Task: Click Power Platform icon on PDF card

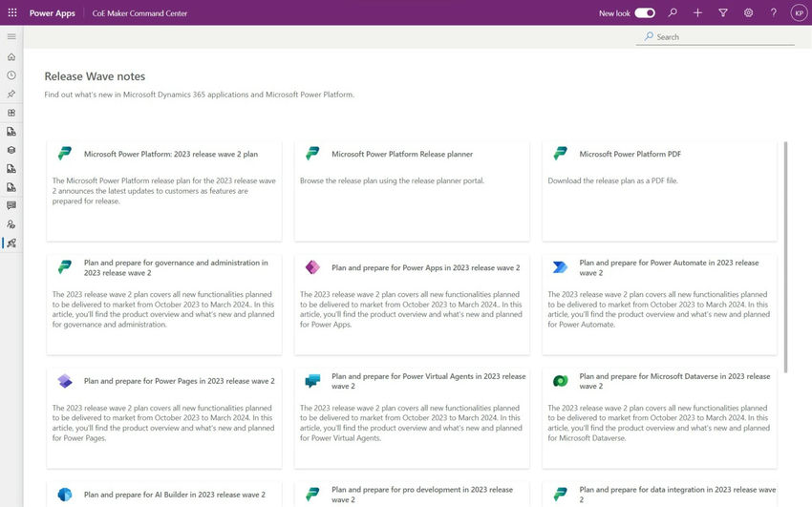Action: (x=561, y=153)
